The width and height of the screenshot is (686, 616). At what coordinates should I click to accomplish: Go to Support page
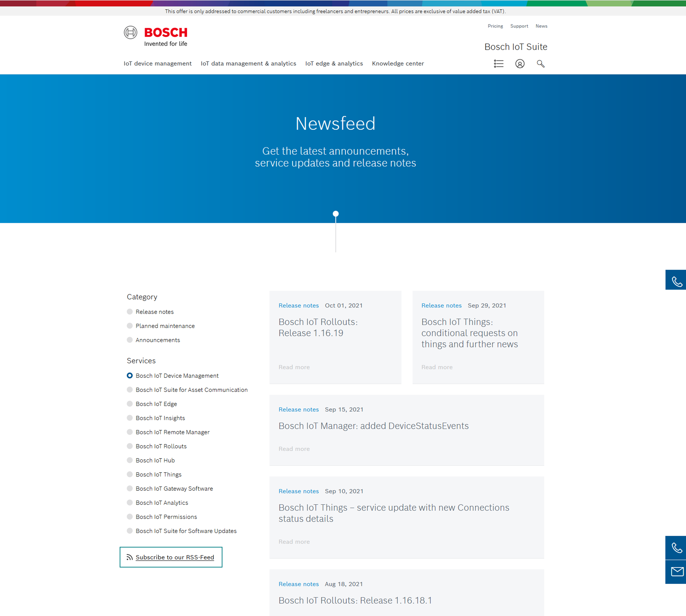pyautogui.click(x=519, y=26)
